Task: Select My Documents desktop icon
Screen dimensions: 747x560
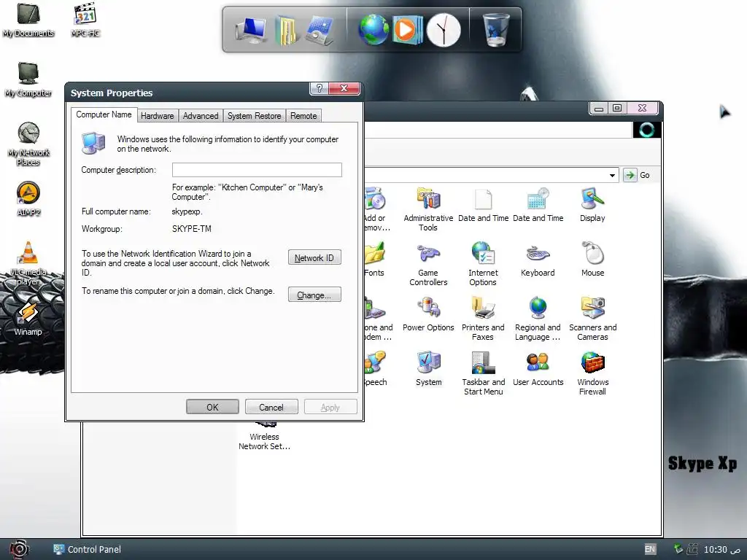Action: point(28,20)
